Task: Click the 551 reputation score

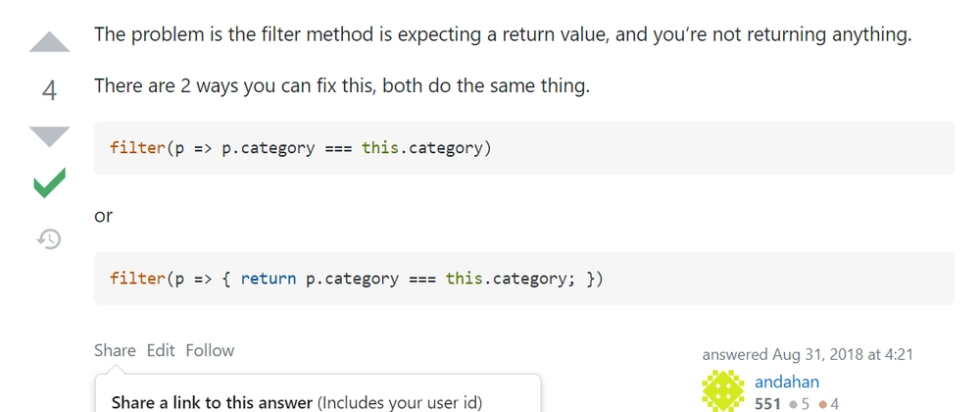Action: 768,404
